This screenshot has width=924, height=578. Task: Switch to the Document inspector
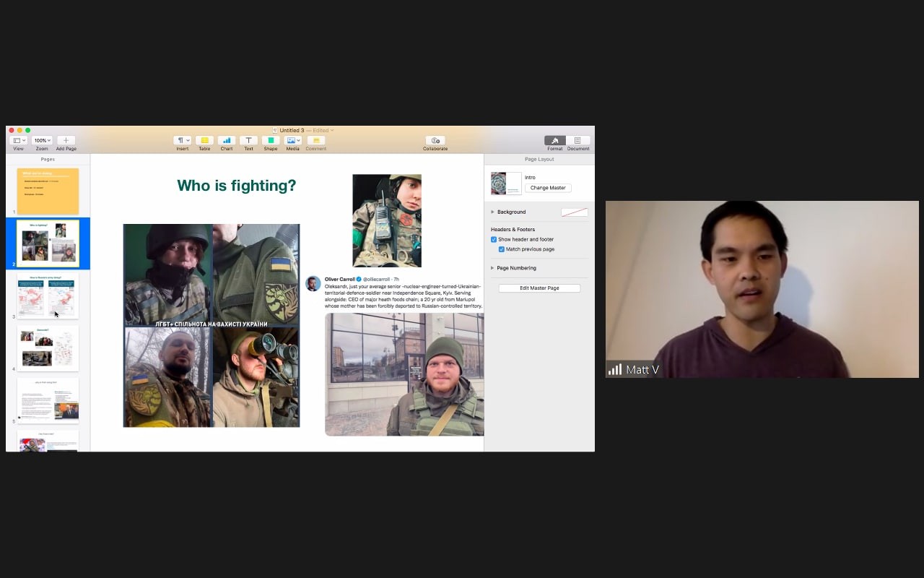point(578,140)
